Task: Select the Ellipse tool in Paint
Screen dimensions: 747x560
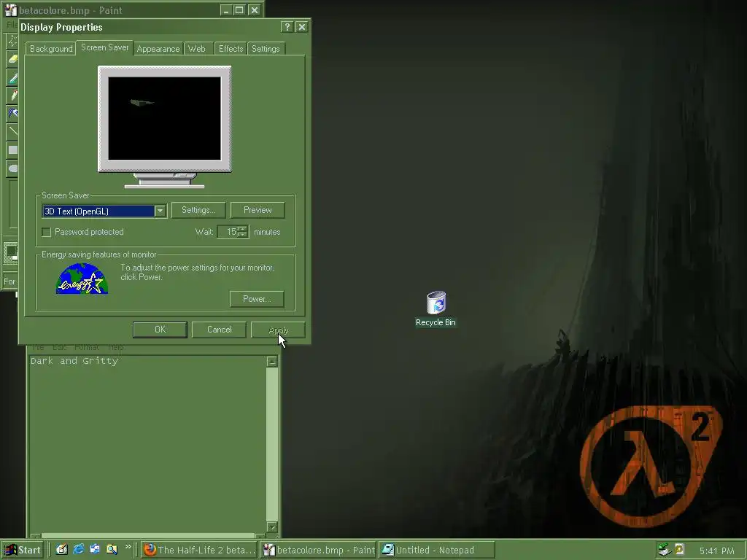Action: 12,168
